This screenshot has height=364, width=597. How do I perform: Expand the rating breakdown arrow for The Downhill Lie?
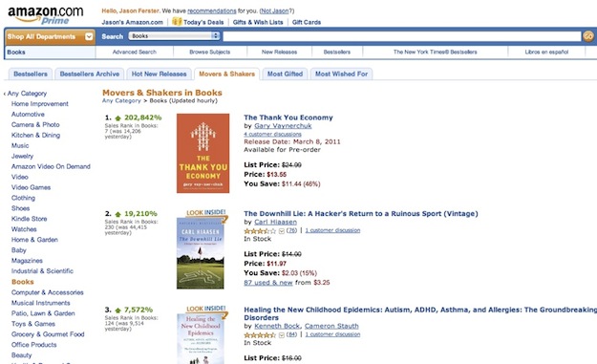tap(282, 231)
